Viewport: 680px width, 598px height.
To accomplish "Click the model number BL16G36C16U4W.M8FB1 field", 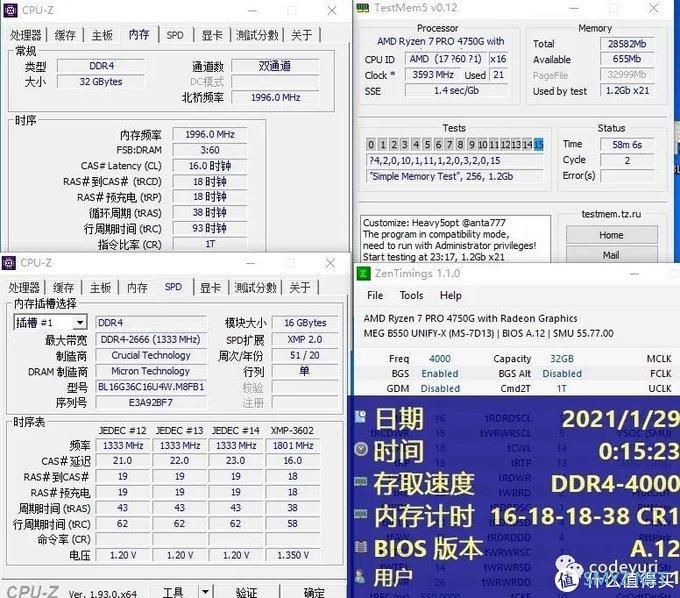I will 150,387.
